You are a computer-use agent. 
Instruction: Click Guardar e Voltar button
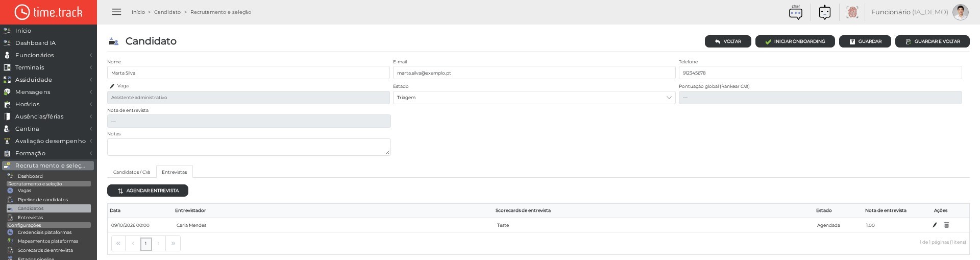point(933,41)
